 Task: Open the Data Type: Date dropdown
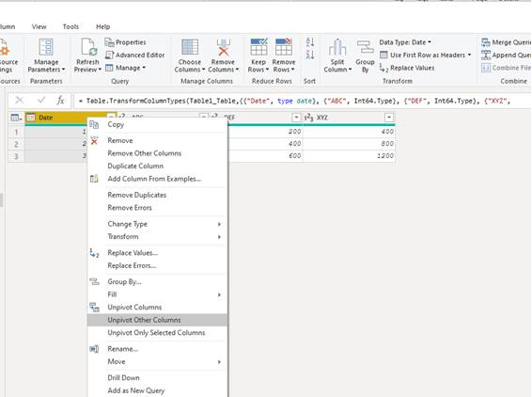405,42
